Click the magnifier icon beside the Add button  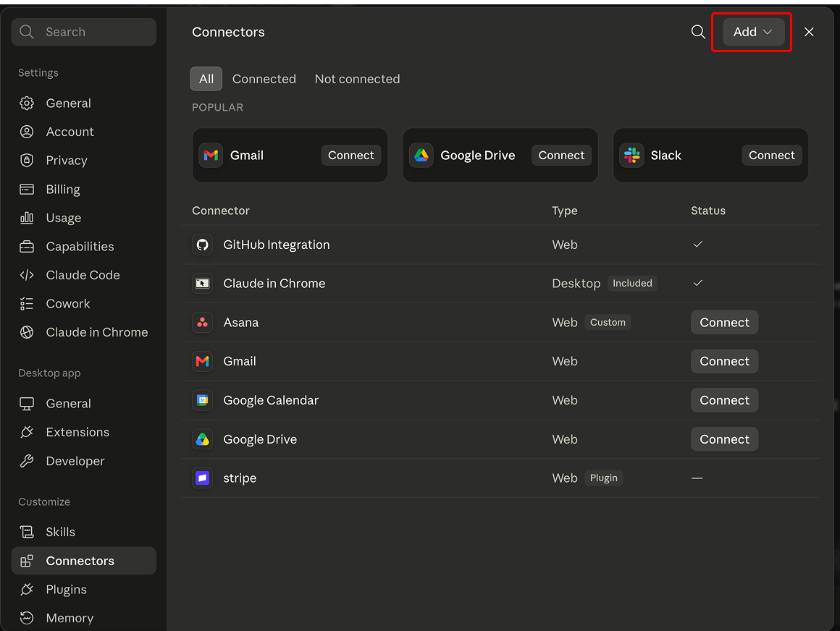pos(698,32)
